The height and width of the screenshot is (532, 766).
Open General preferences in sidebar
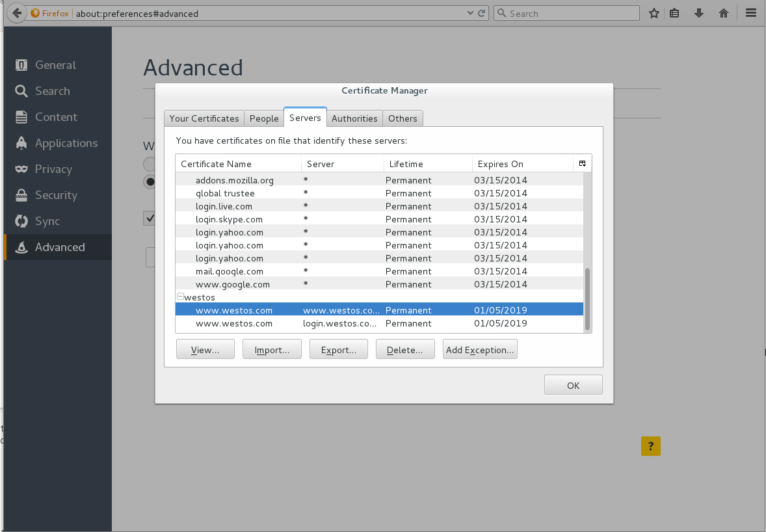coord(58,65)
